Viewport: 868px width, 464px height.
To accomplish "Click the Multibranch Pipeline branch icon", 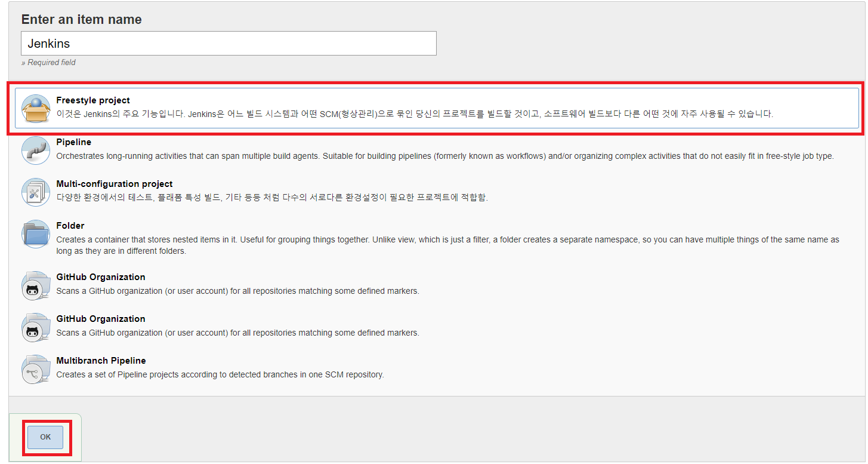I will coord(36,368).
